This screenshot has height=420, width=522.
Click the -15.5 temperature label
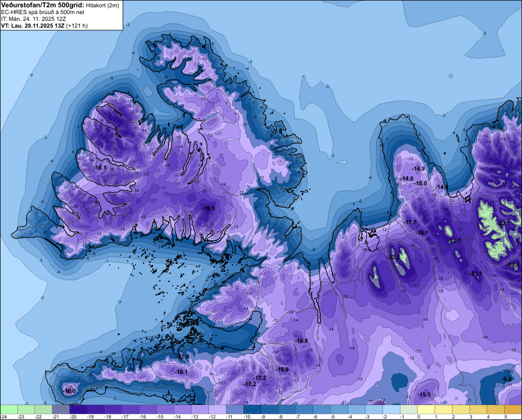coord(424,395)
